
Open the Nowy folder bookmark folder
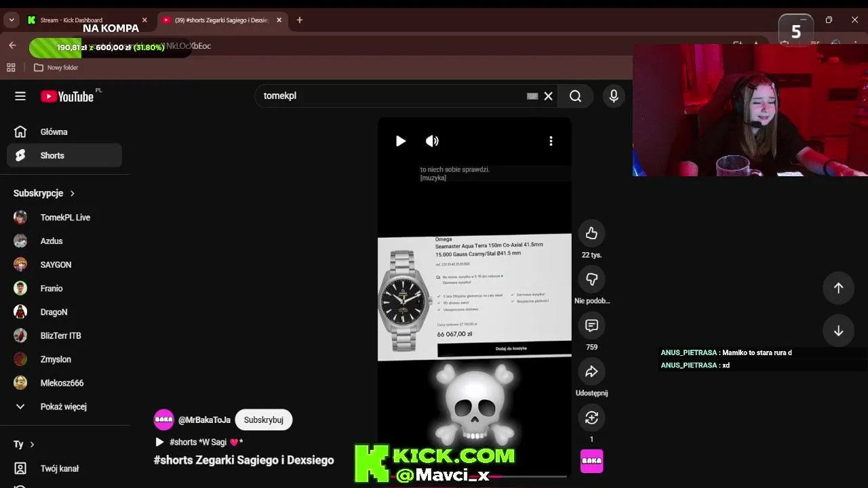tap(56, 67)
